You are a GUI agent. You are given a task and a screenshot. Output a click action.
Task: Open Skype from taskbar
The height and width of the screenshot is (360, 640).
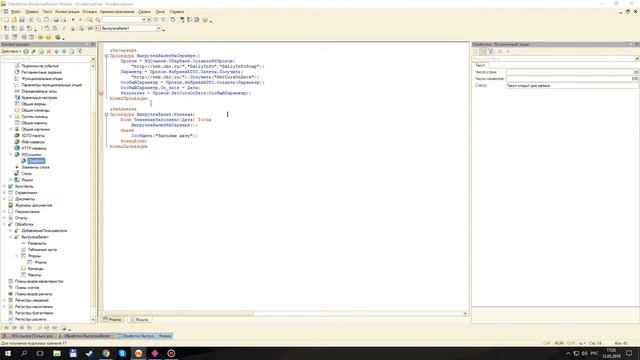click(x=122, y=353)
